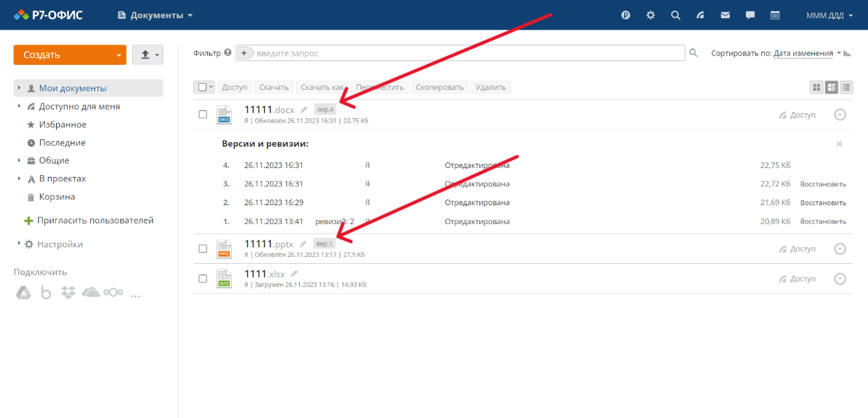Open the settings gear icon in header

pos(651,15)
